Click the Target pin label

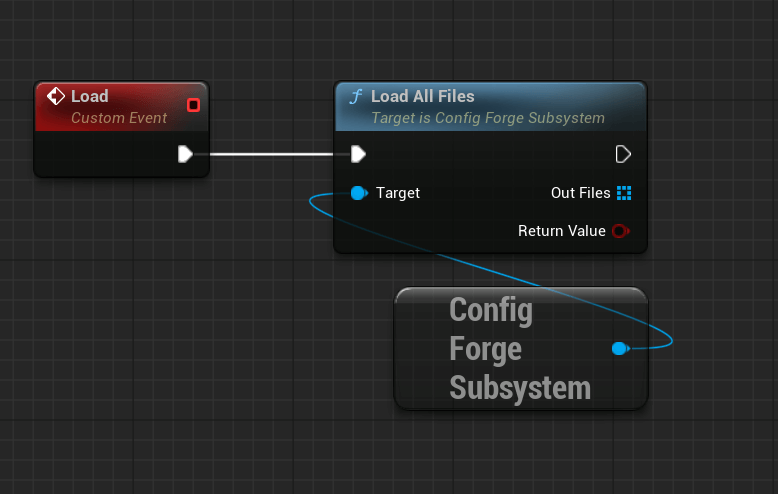[x=398, y=193]
